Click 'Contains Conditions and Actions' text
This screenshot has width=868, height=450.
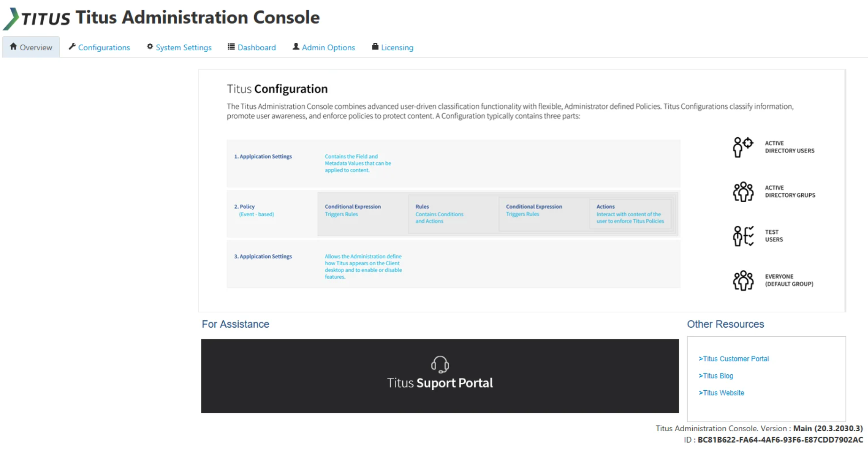(x=439, y=218)
